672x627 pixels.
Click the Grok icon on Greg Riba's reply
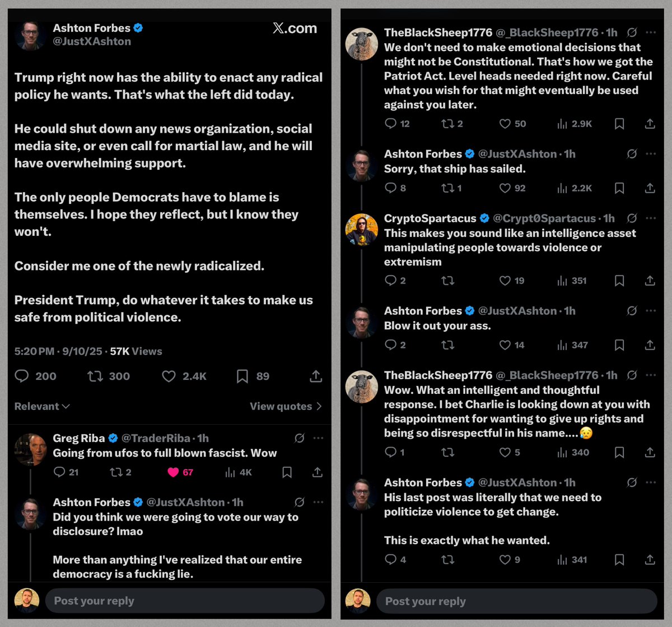pos(300,438)
